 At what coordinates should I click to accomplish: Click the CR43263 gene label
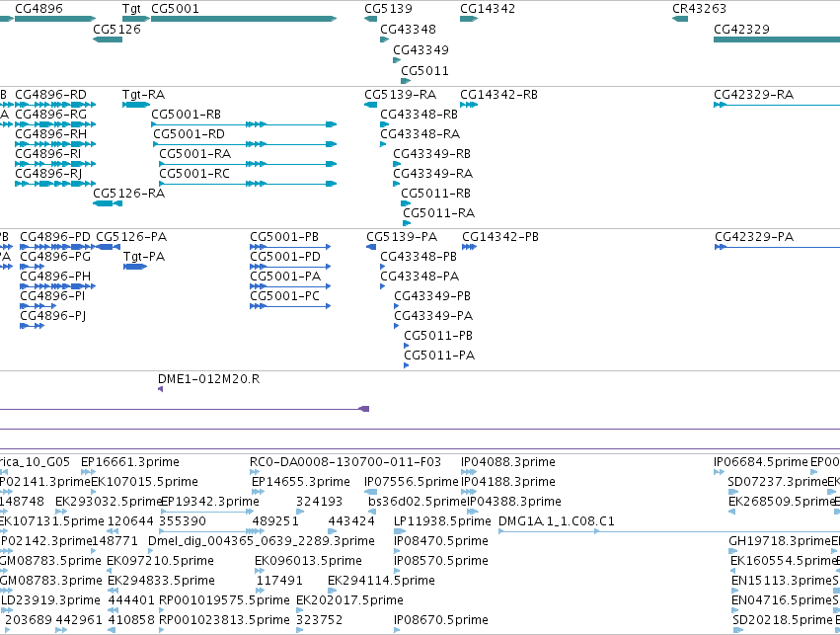699,9
